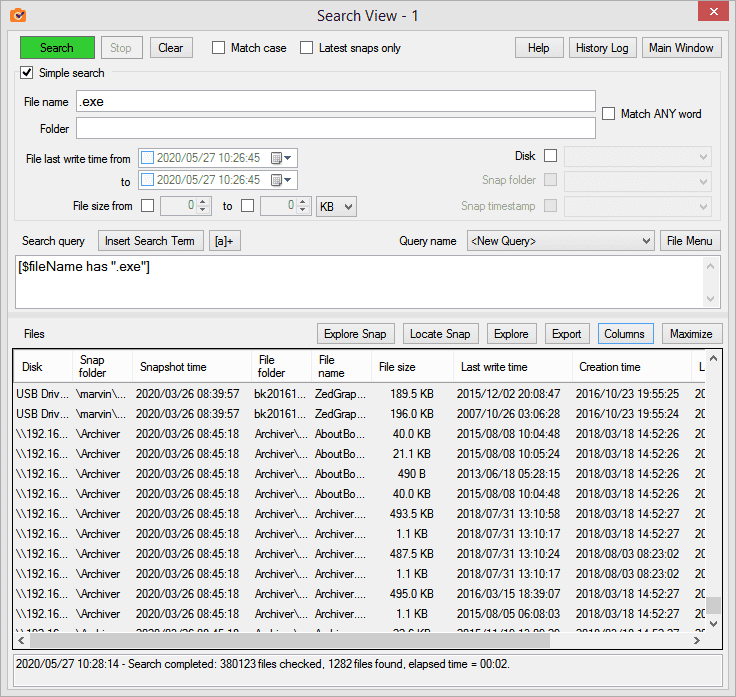Click in the Folder input field

(x=335, y=128)
